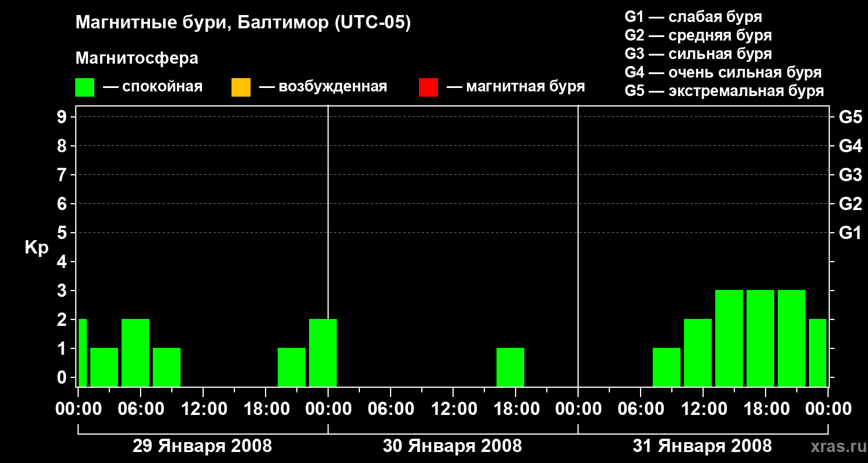Click the orange 'возбужденная' legend swatch
The image size is (868, 463).
[x=241, y=87]
